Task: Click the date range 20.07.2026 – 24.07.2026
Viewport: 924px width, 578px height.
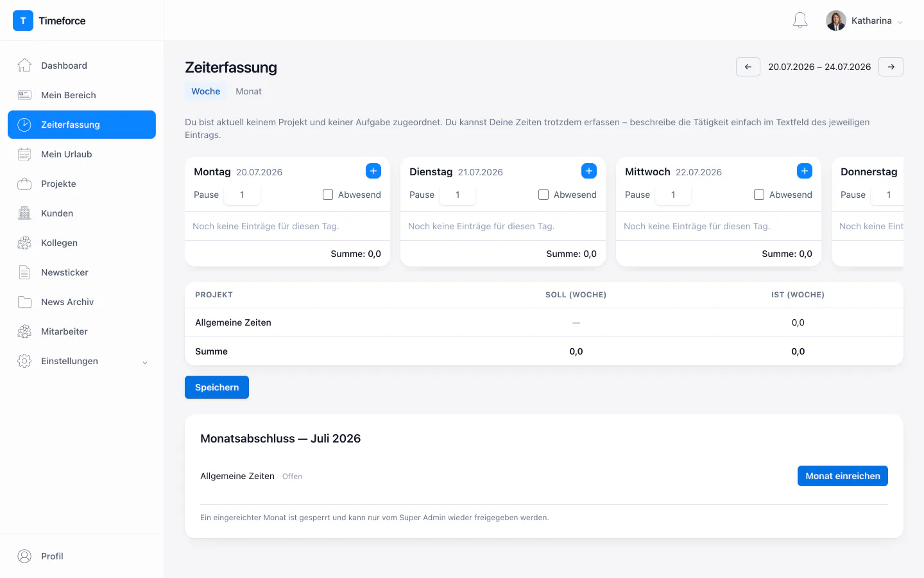Action: 819,67
